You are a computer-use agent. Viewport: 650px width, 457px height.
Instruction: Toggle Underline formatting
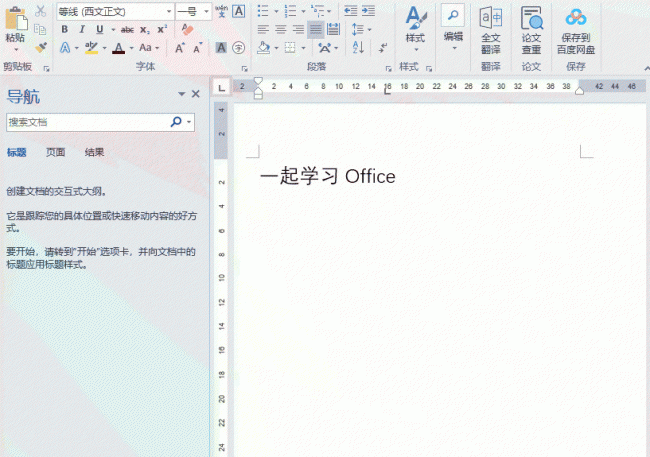(99, 29)
